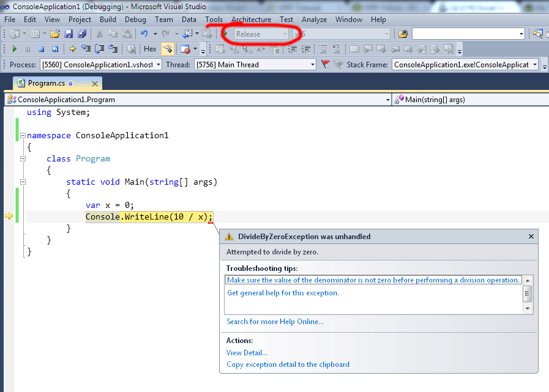Click the New Project icon
This screenshot has height=392, width=549.
(x=14, y=34)
